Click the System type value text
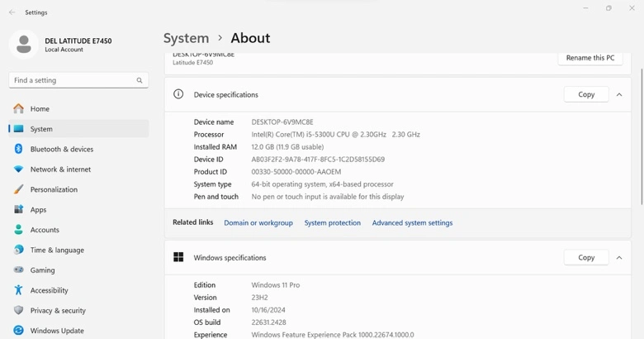Viewport: 644px width, 339px height. (x=322, y=184)
